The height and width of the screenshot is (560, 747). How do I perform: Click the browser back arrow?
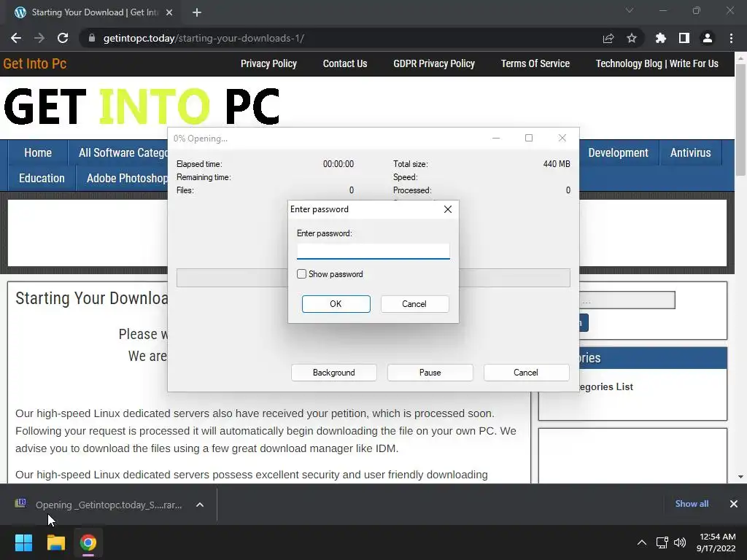click(16, 38)
